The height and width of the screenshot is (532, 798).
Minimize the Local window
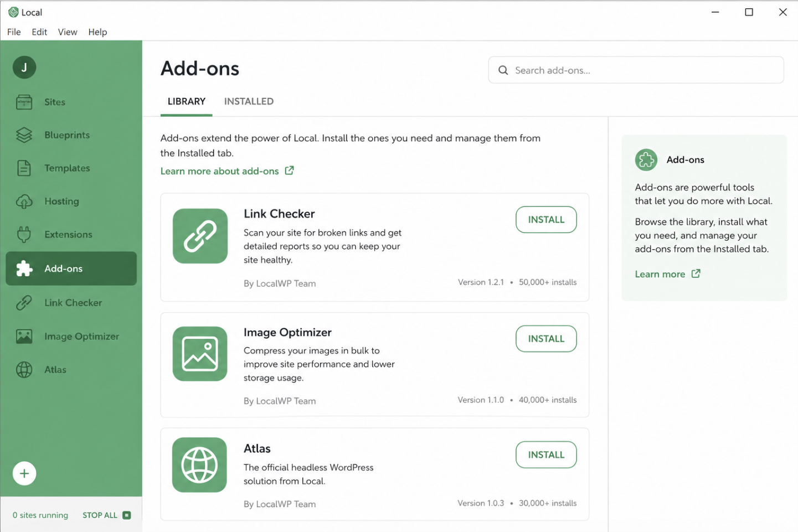715,12
